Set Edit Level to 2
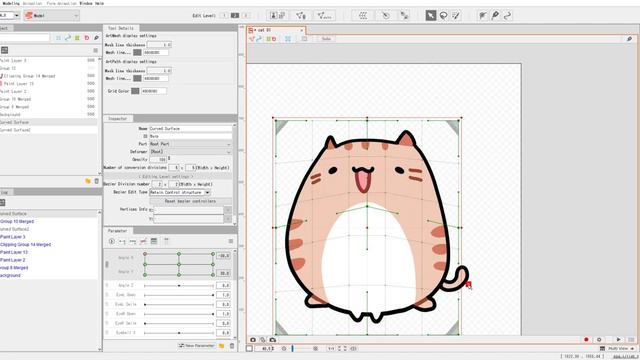This screenshot has height=360, width=640. [235, 16]
